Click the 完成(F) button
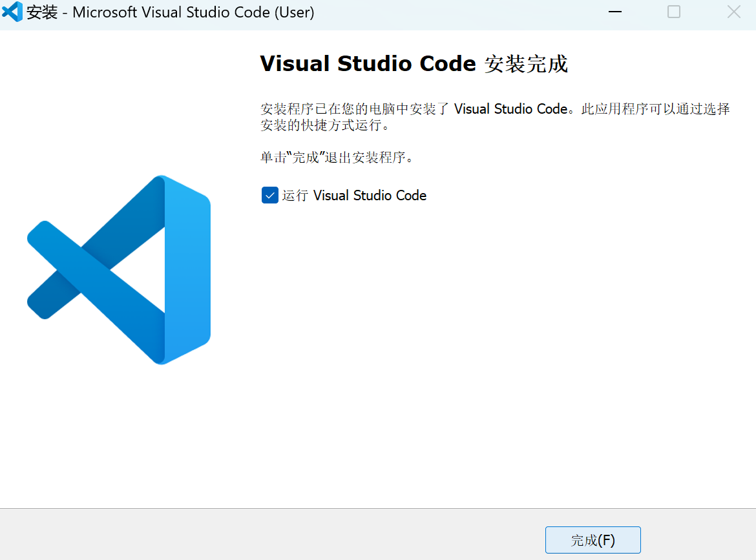The image size is (756, 560). (593, 540)
